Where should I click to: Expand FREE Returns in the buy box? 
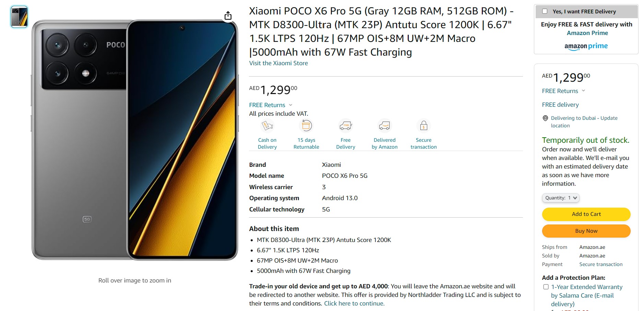click(x=563, y=91)
